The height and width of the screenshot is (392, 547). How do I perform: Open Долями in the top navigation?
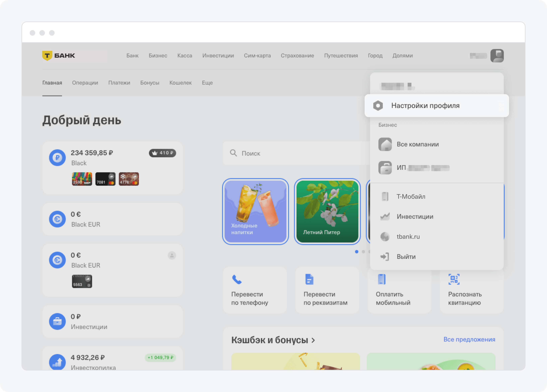(x=403, y=55)
